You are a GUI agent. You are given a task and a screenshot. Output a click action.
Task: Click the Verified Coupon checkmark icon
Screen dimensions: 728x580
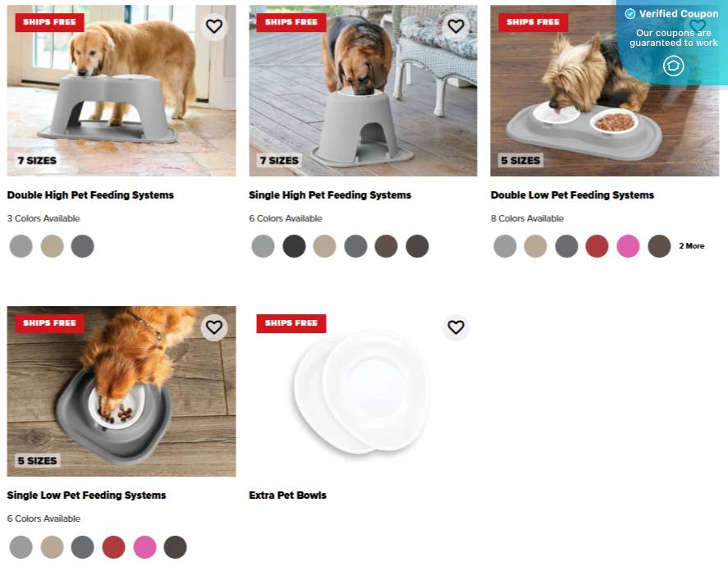[x=630, y=14]
